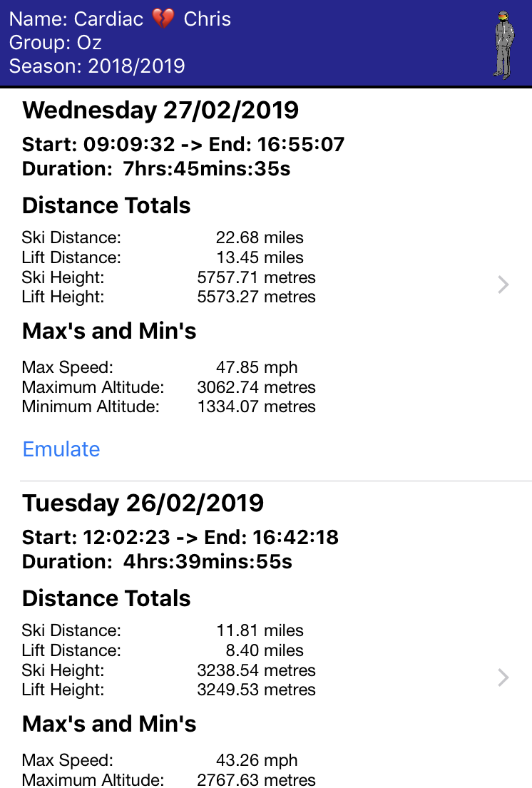Click the Emulate link

pos(61,449)
